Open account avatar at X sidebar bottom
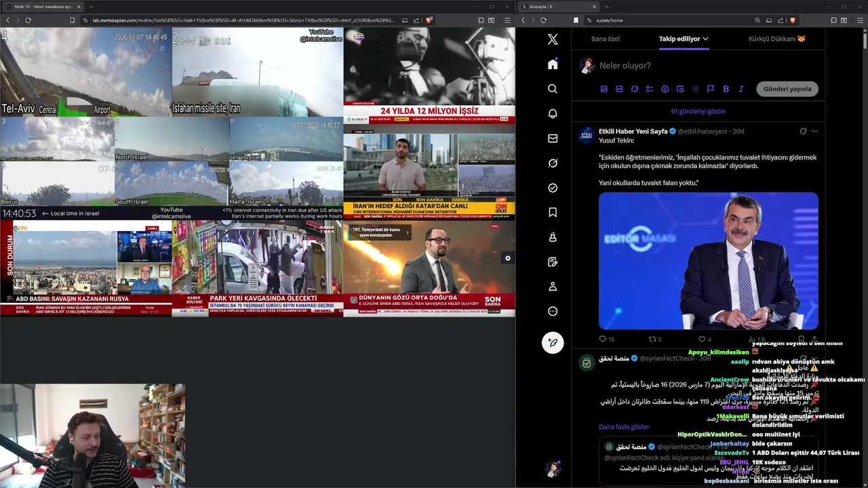 coord(553,469)
